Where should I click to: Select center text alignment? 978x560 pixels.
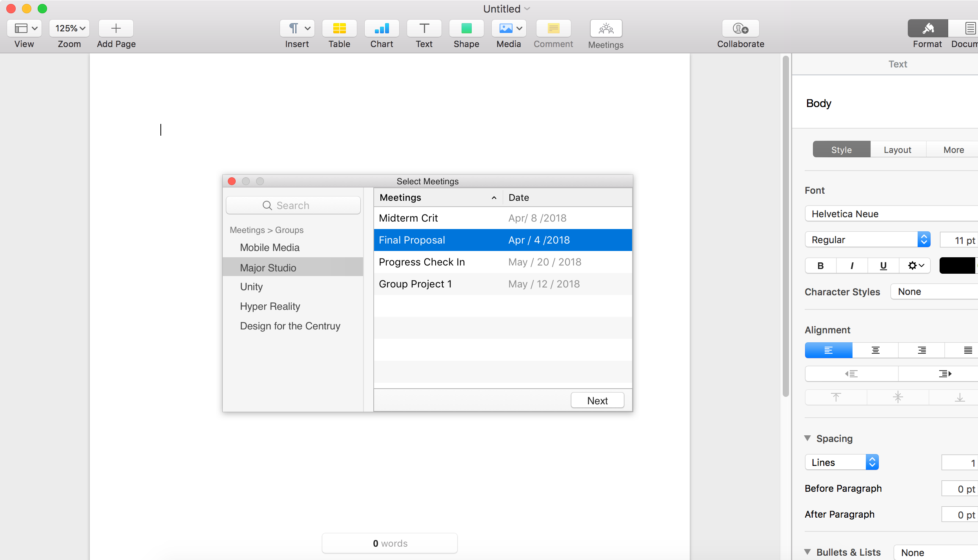[875, 350]
